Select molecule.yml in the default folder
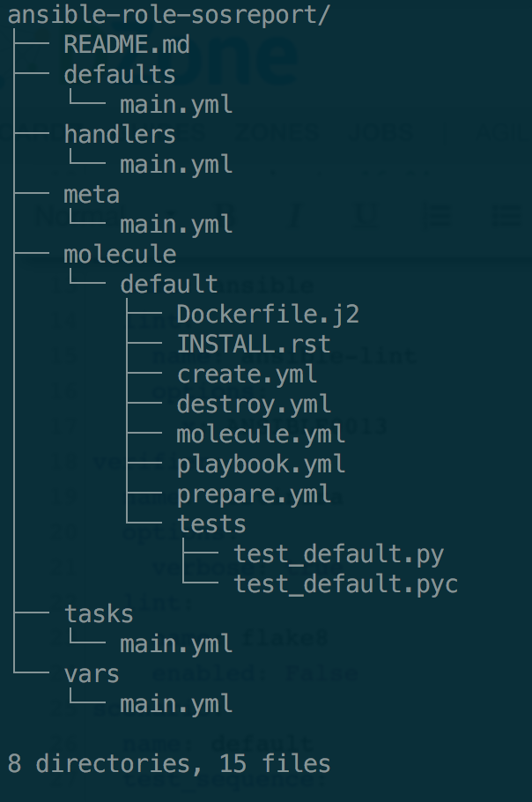 pos(261,434)
